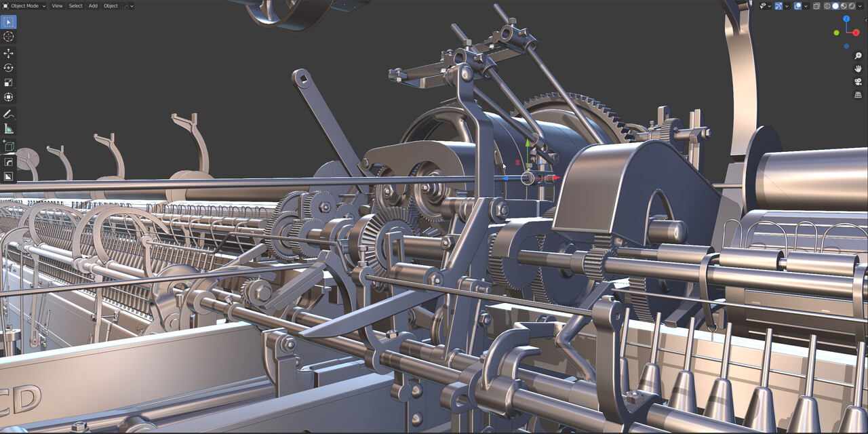
Task: Open the View menu
Action: click(x=58, y=5)
